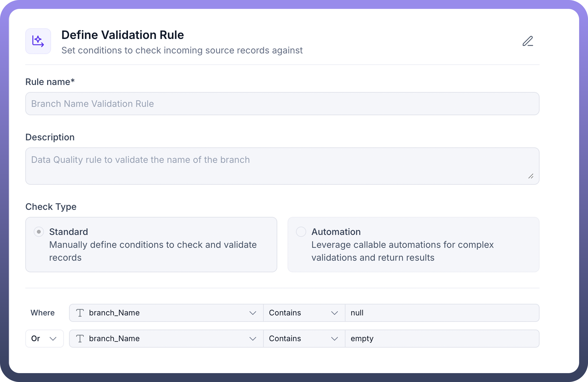Viewport: 588px width, 382px height.
Task: Click the description resize handle
Action: click(531, 176)
